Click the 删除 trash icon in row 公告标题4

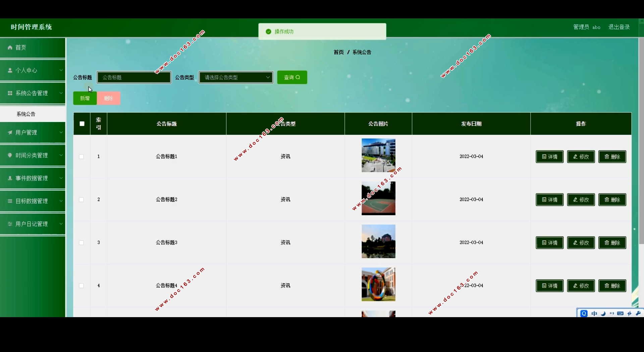coord(607,286)
